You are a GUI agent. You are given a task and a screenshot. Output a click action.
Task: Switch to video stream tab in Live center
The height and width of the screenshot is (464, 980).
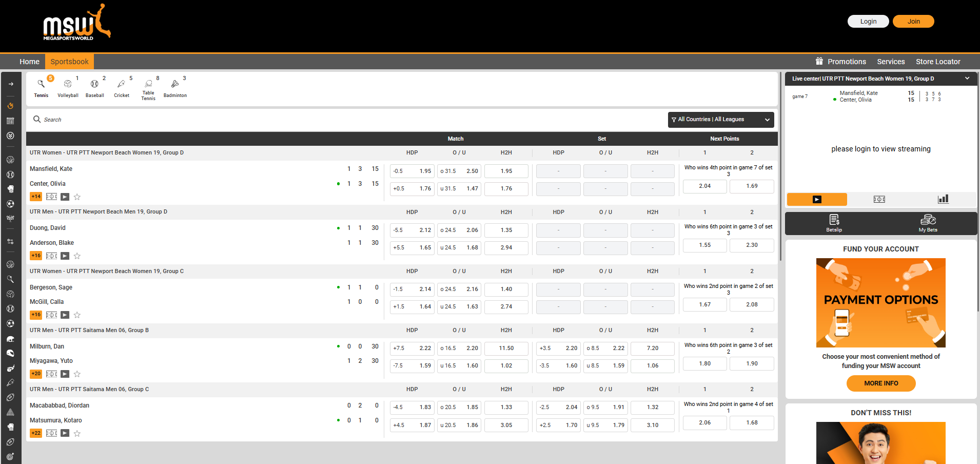(x=817, y=199)
